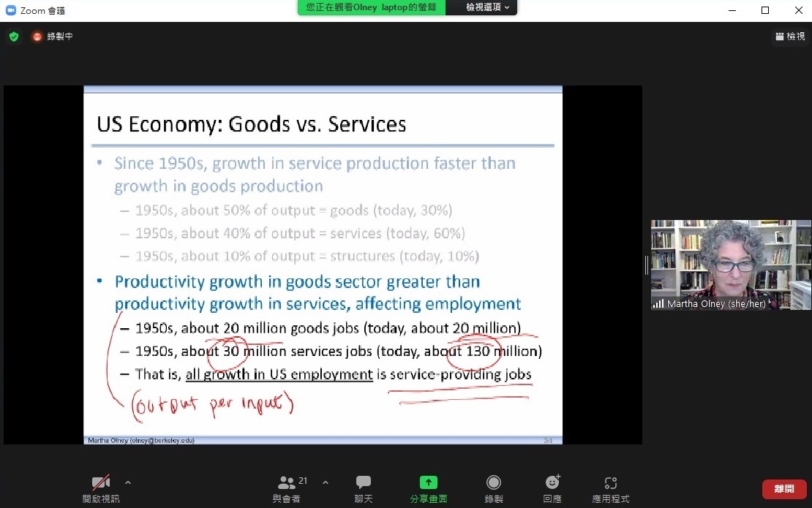812x508 pixels.
Task: Open the 聊天 chat panel
Action: tap(364, 483)
